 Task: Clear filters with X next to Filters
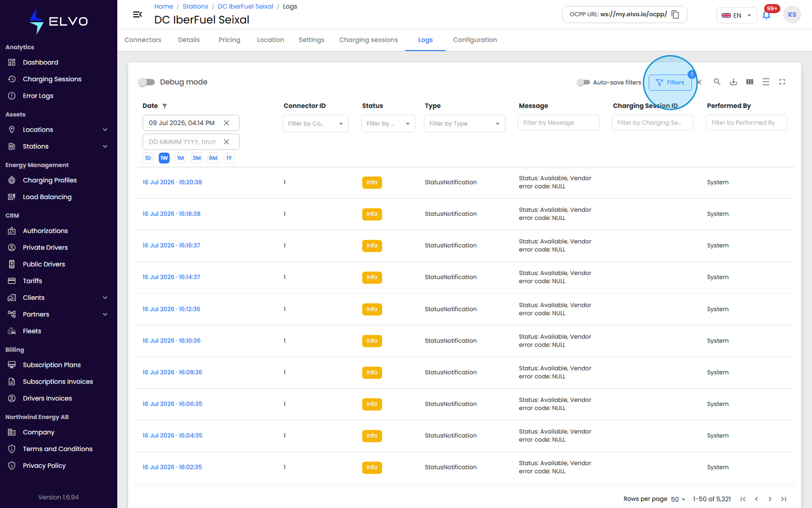tap(699, 82)
